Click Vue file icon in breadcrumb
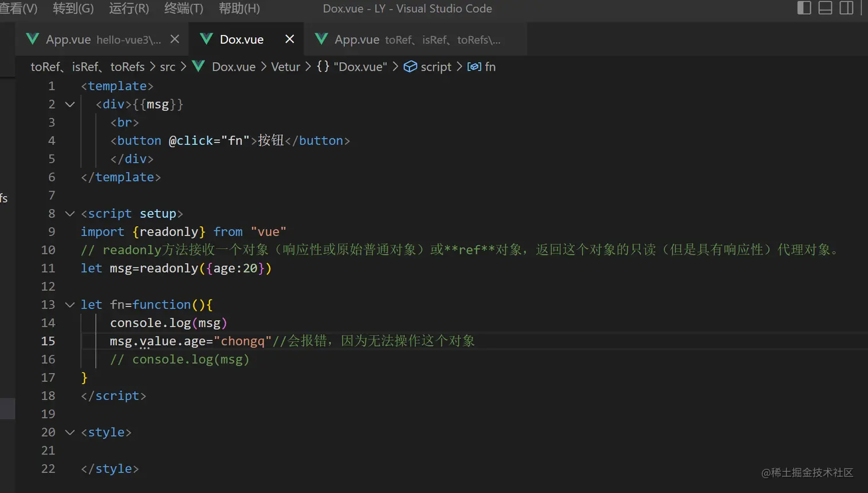The width and height of the screenshot is (868, 493). [199, 67]
